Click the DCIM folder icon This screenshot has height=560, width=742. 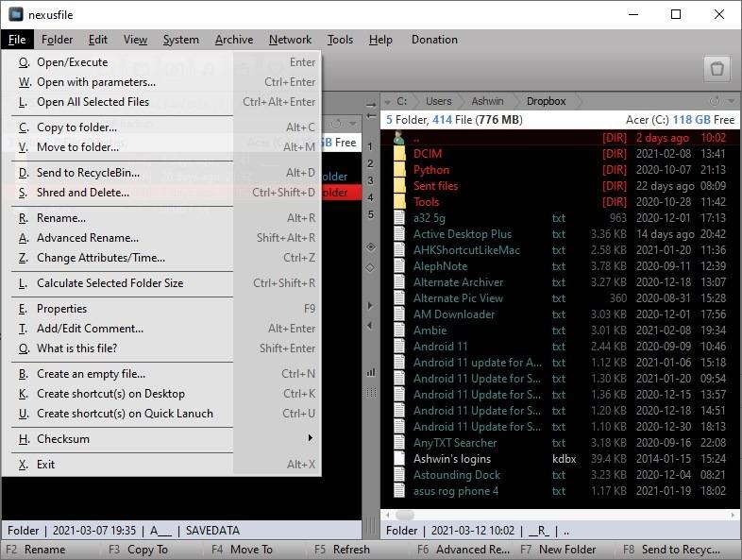399,153
